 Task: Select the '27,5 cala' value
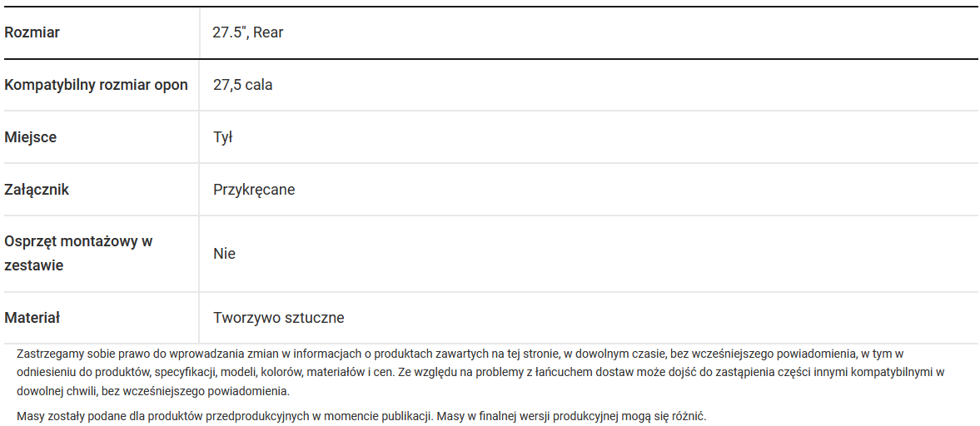[x=242, y=85]
